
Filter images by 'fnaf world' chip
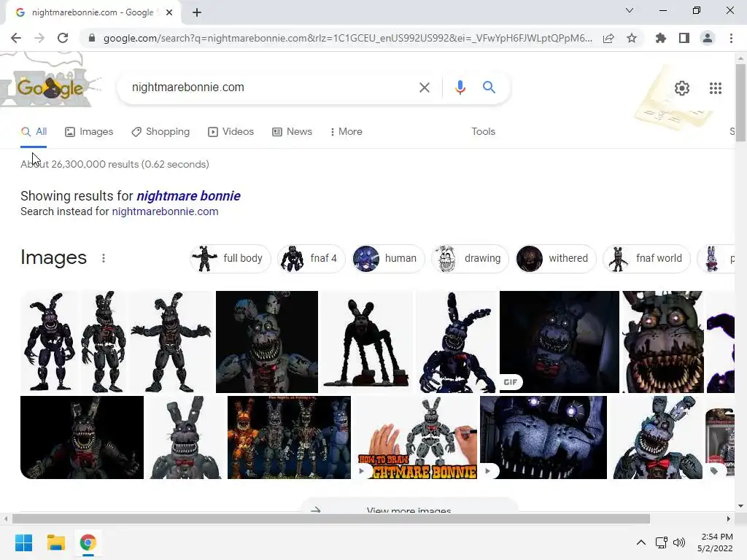click(x=646, y=258)
